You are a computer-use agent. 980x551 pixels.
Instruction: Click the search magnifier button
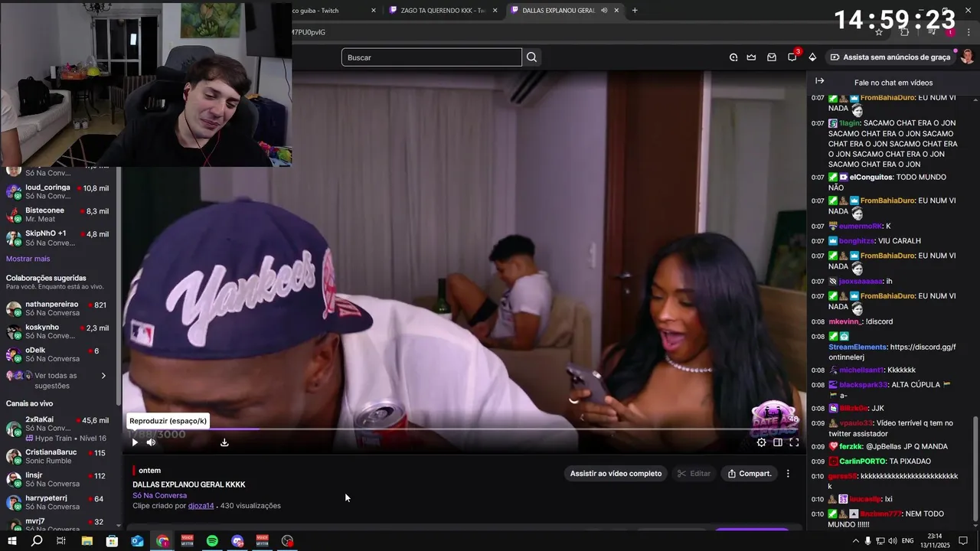532,57
